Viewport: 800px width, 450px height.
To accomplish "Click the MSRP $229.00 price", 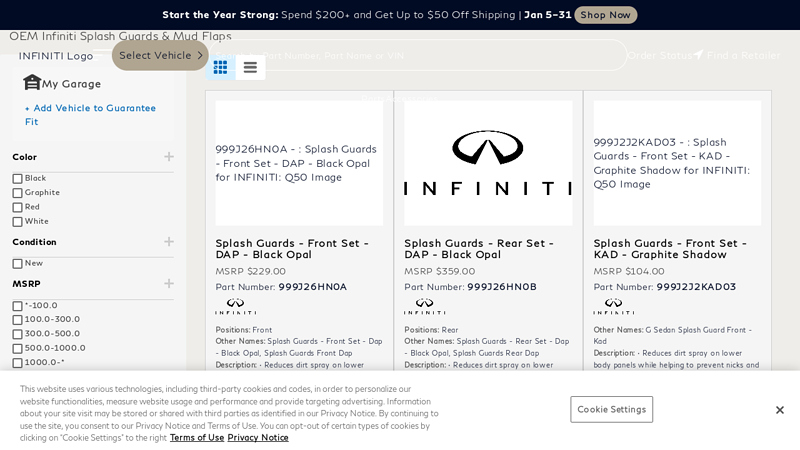I will [251, 271].
